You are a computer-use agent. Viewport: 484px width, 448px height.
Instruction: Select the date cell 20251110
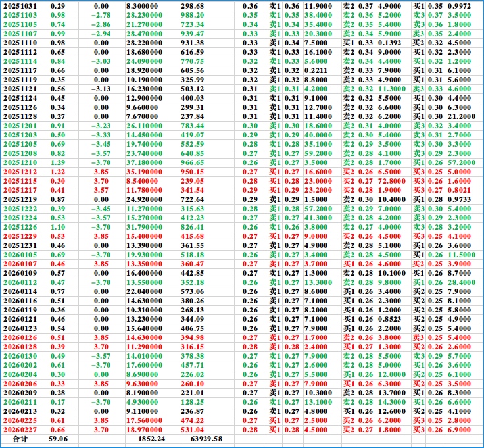[20, 43]
